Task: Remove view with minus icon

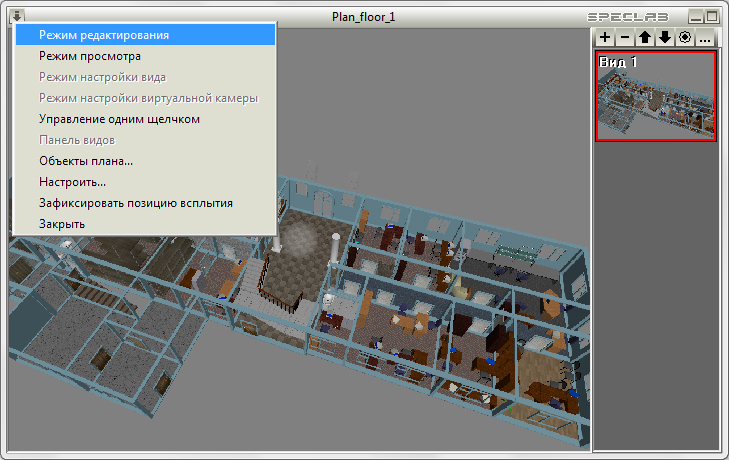Action: pos(625,38)
